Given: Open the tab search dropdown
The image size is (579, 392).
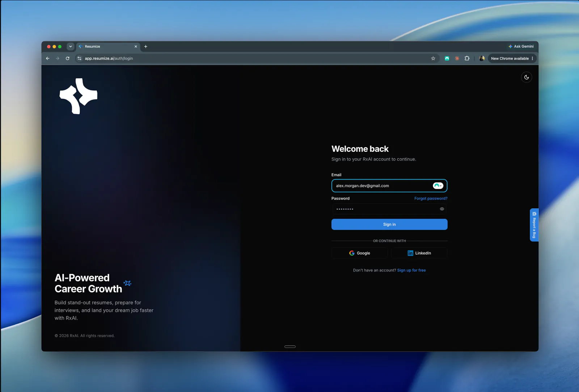Looking at the screenshot, I should 71,46.
